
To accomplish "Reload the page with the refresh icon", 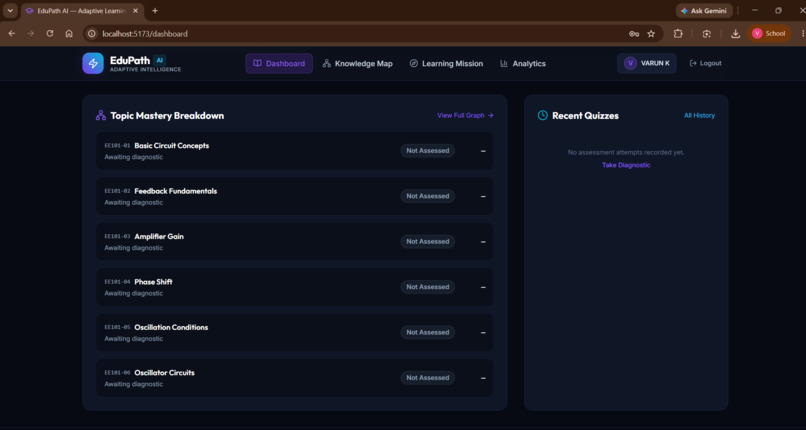I will pyautogui.click(x=50, y=34).
